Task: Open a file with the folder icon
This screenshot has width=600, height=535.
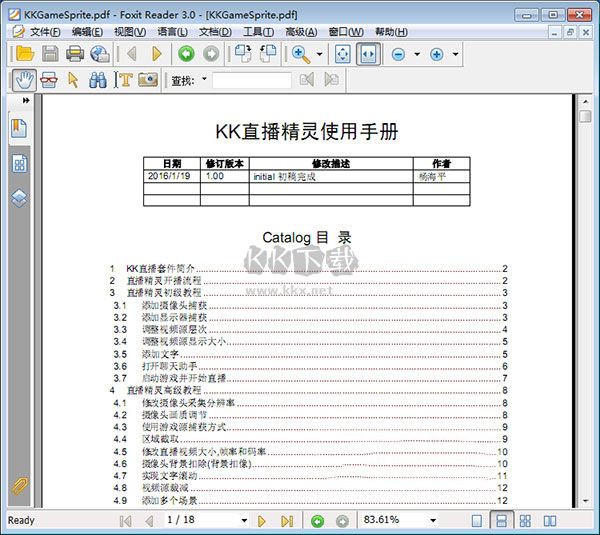Action: [x=25, y=54]
